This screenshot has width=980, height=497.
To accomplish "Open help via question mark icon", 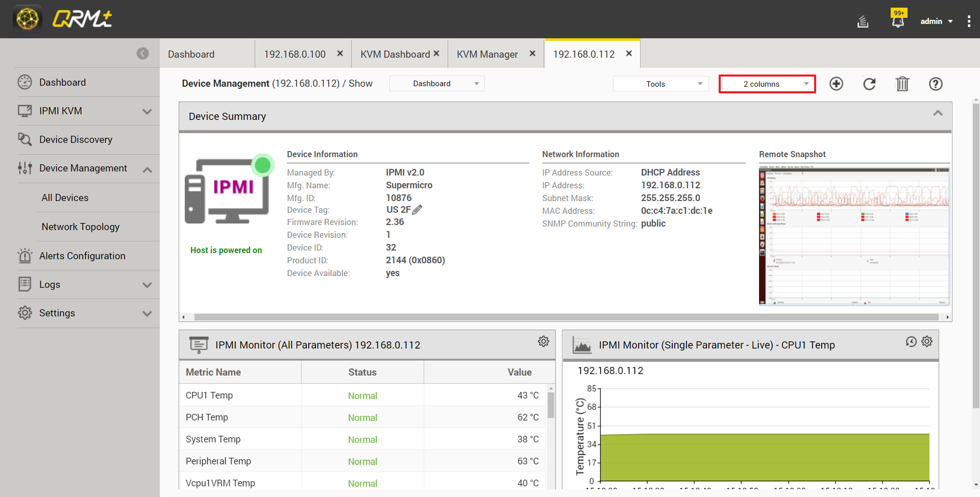I will click(x=936, y=84).
